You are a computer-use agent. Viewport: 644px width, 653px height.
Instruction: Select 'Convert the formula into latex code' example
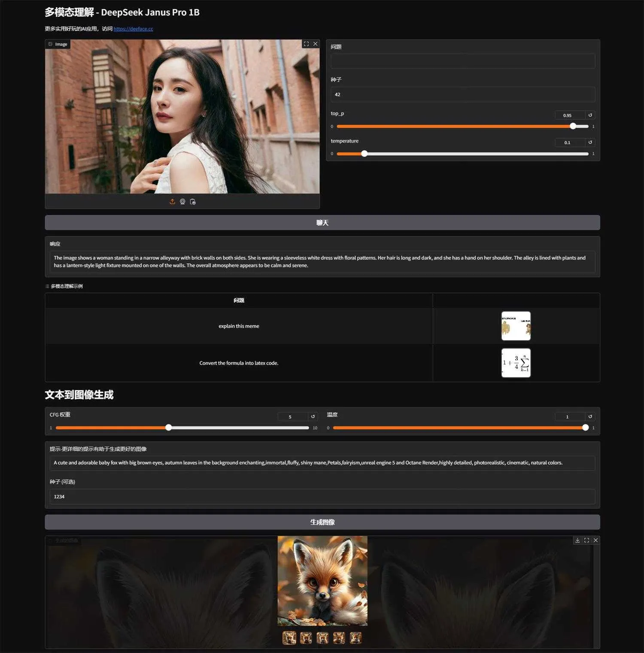[x=239, y=363]
